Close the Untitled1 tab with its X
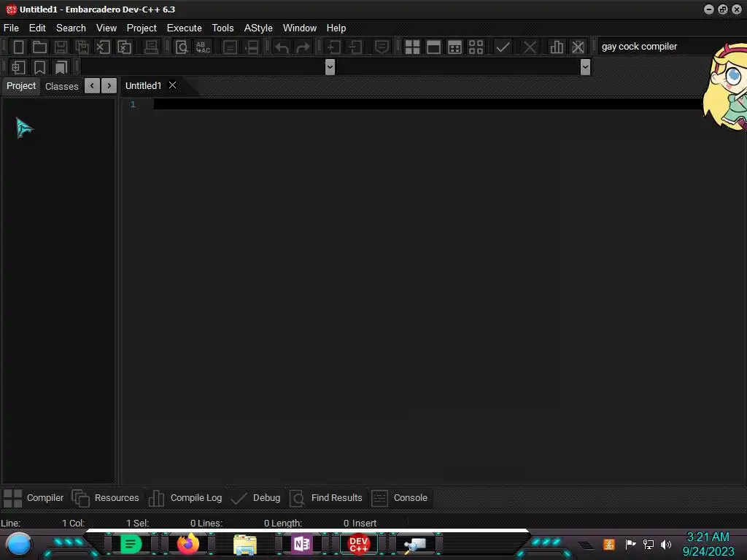This screenshot has height=560, width=747. 172,85
